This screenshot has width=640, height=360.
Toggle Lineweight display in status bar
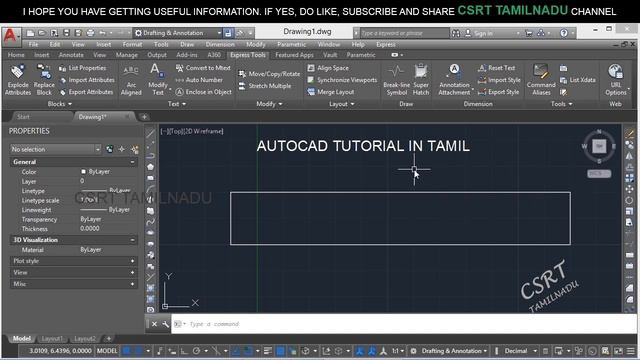point(268,351)
